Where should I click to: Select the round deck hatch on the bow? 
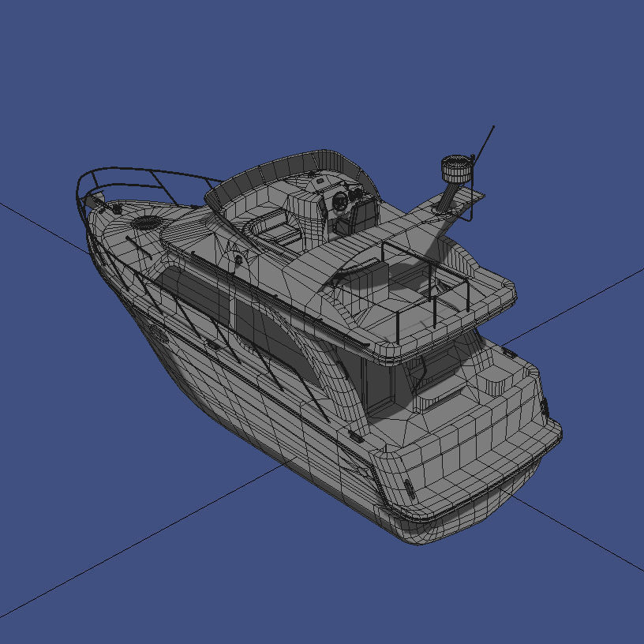pyautogui.click(x=147, y=223)
